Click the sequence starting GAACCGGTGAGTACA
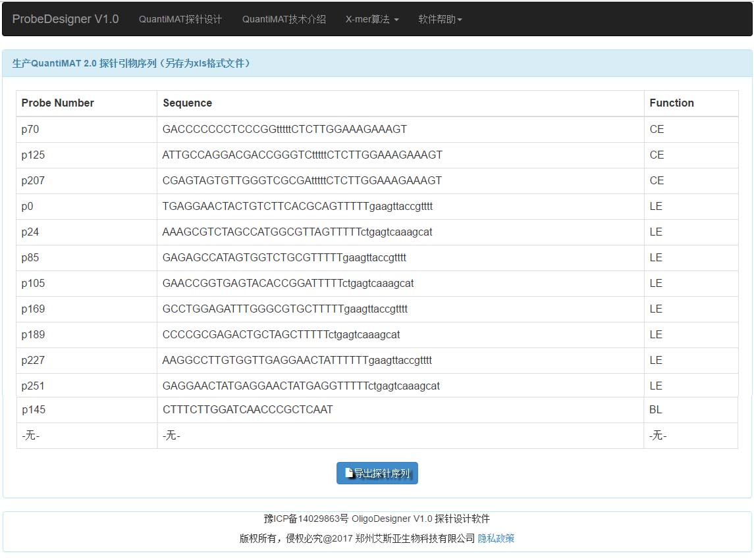Screen dimensions: 754x560 click(288, 283)
